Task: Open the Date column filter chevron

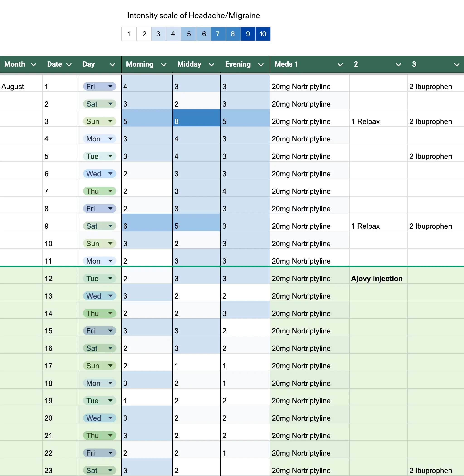Action: pyautogui.click(x=69, y=65)
